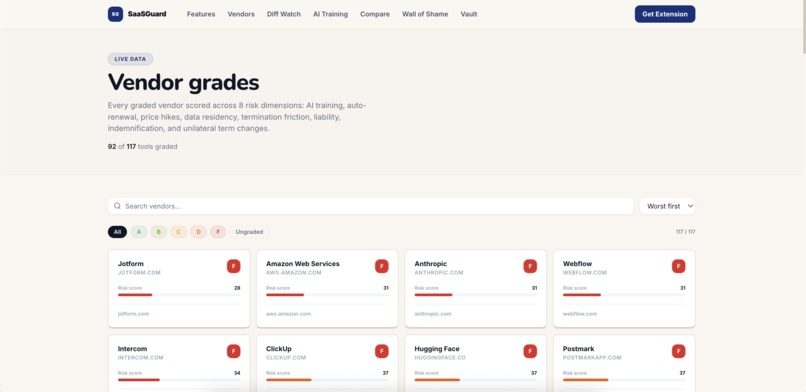Screen dimensions: 806x392
Task: Click the POSTMARKAPP.COM domain label
Action: pos(592,358)
